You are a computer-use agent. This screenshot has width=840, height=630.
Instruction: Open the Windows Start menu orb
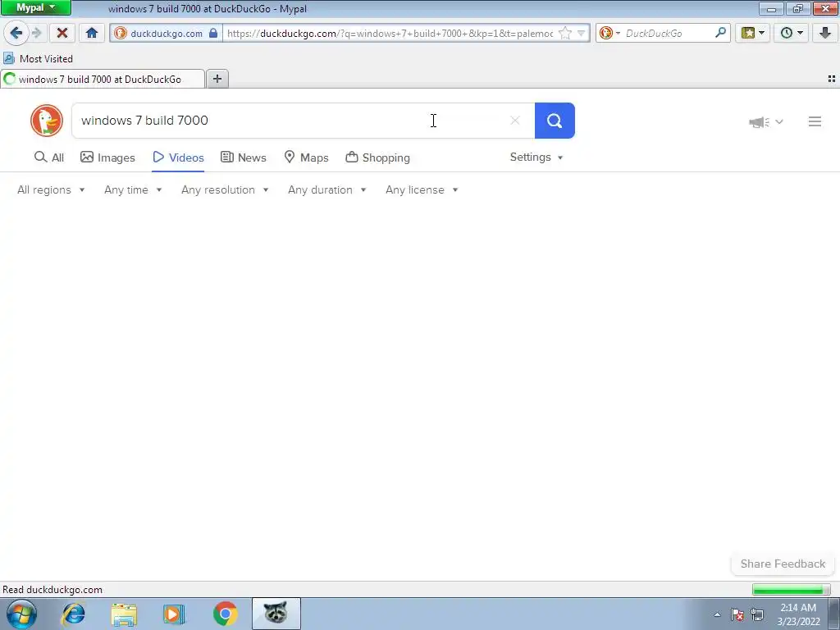pyautogui.click(x=21, y=614)
